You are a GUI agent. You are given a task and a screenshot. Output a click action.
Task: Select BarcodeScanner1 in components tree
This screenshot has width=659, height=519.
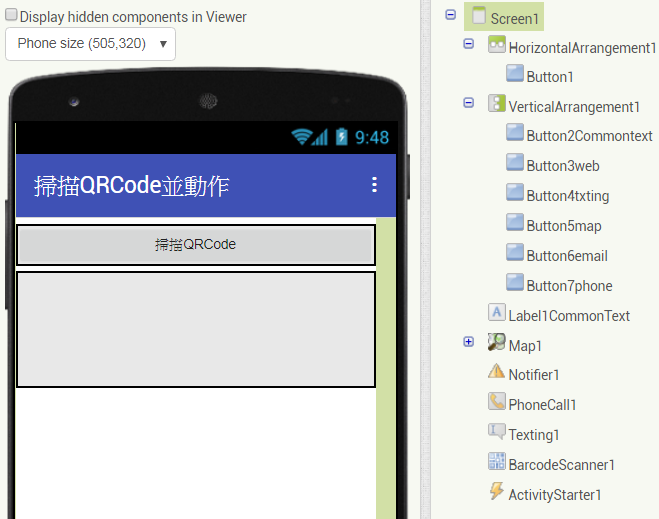click(x=561, y=465)
